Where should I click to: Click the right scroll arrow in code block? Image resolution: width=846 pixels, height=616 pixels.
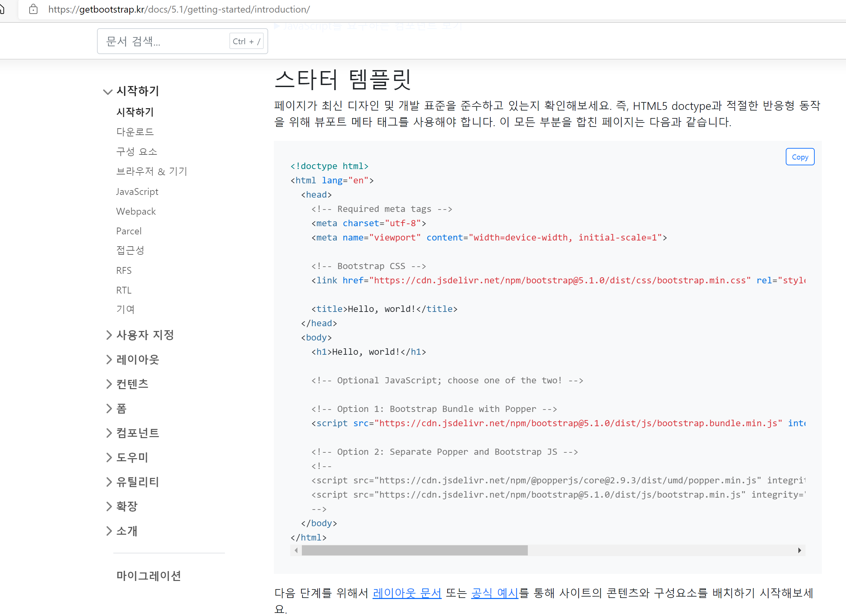tap(799, 550)
